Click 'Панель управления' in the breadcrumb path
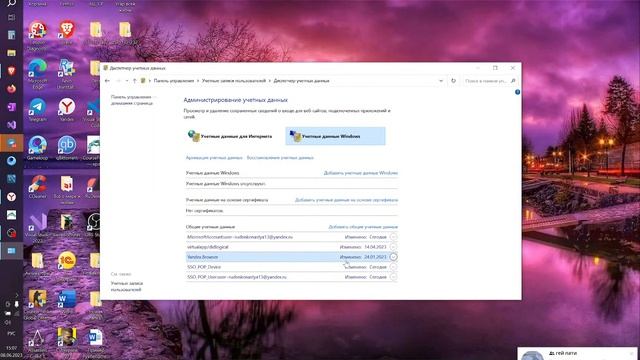640x360 pixels. pyautogui.click(x=174, y=81)
